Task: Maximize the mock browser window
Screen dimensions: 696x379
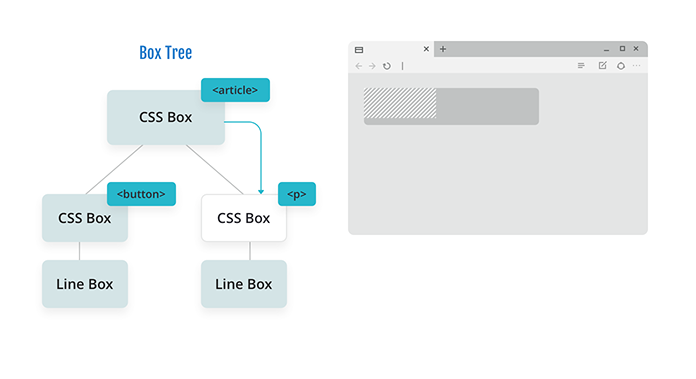Action: click(622, 48)
